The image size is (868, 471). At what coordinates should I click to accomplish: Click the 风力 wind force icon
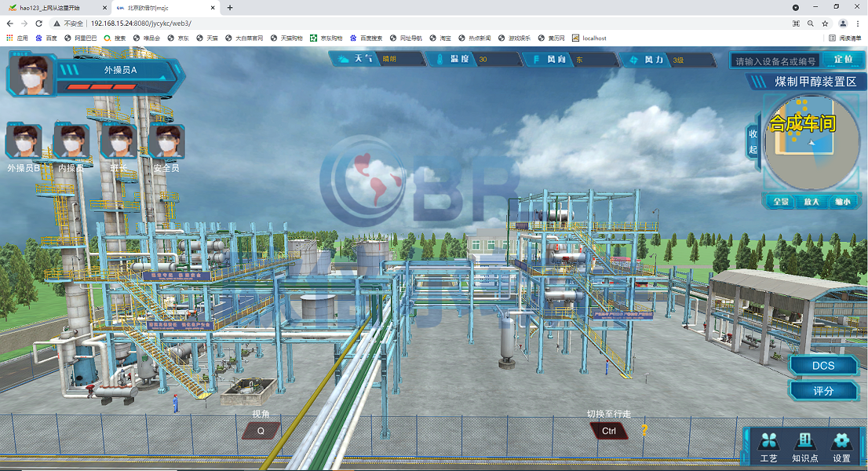coord(634,59)
